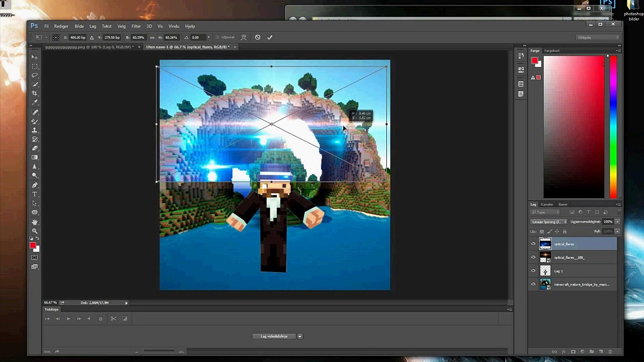Click the reference point locator grid
644x362 pixels.
(x=56, y=37)
